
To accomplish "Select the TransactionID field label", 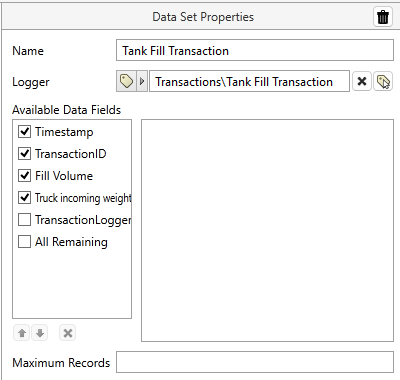I will pyautogui.click(x=71, y=154).
